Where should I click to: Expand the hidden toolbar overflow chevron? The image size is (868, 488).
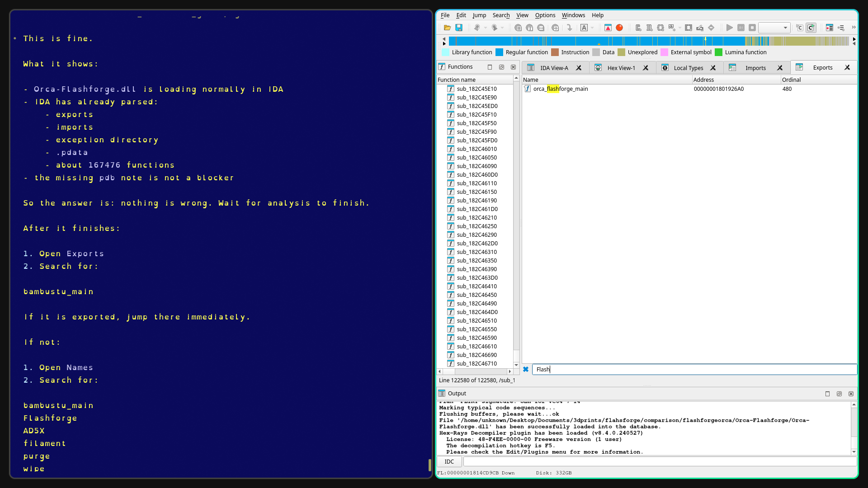[x=854, y=28]
